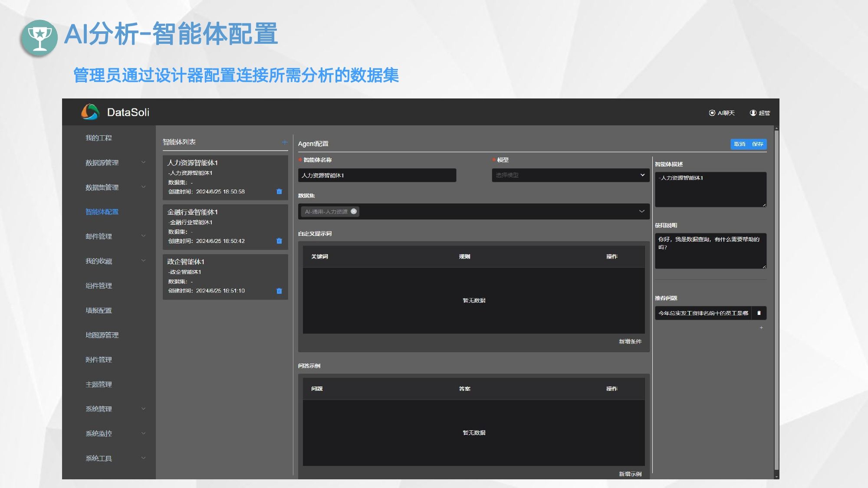Image resolution: width=868 pixels, height=488 pixels.
Task: Expand the 数据集 dataset selector
Action: (641, 211)
